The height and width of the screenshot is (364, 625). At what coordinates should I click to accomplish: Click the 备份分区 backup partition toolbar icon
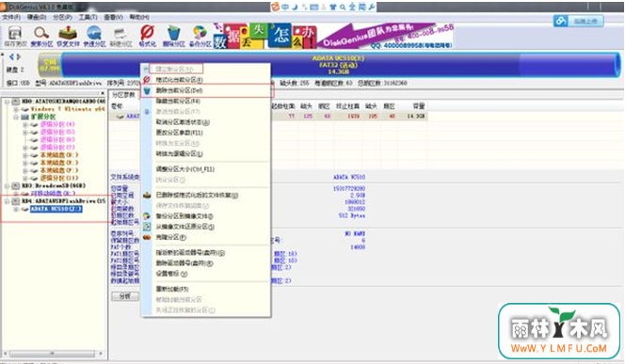[200, 36]
